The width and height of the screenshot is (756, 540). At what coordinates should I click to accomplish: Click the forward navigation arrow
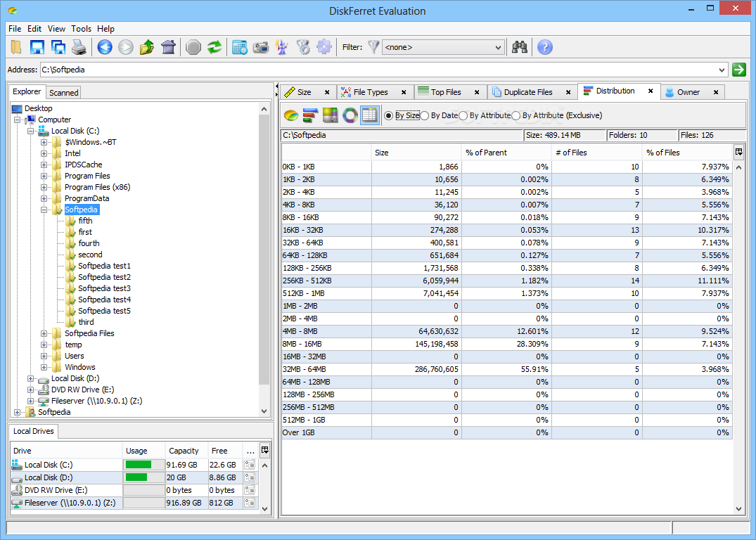click(125, 47)
